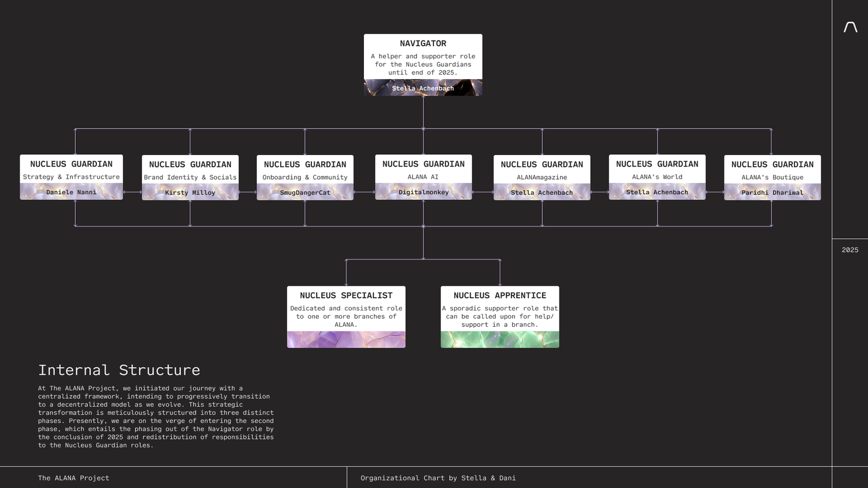The width and height of the screenshot is (868, 488).
Task: Click the Nucleus Apprentice description text
Action: point(500,316)
